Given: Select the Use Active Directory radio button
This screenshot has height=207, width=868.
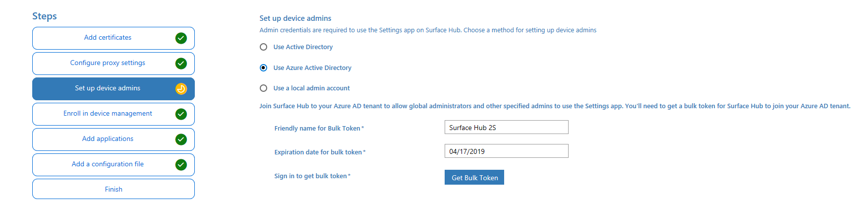Looking at the screenshot, I should click(264, 47).
